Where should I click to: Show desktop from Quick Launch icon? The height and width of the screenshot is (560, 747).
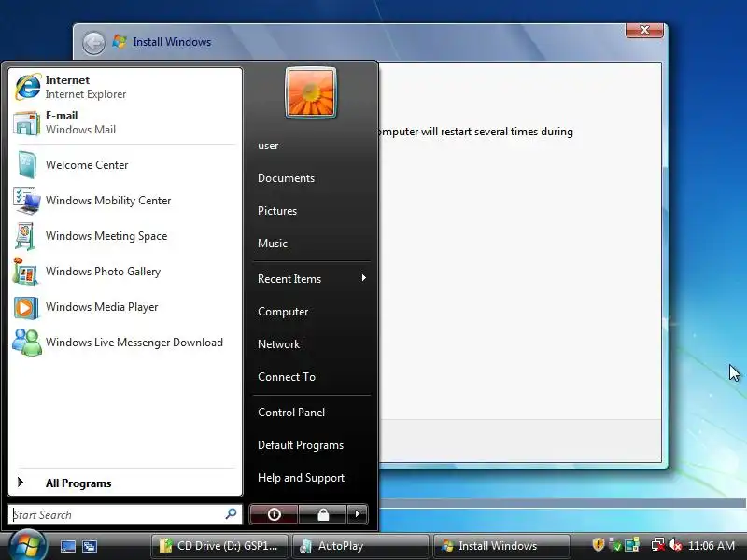67,546
